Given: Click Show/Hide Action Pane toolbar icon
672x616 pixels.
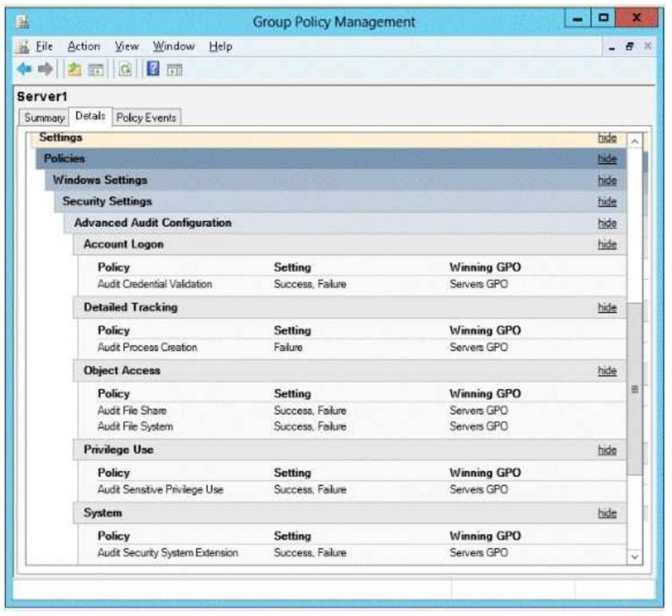Looking at the screenshot, I should coord(175,70).
